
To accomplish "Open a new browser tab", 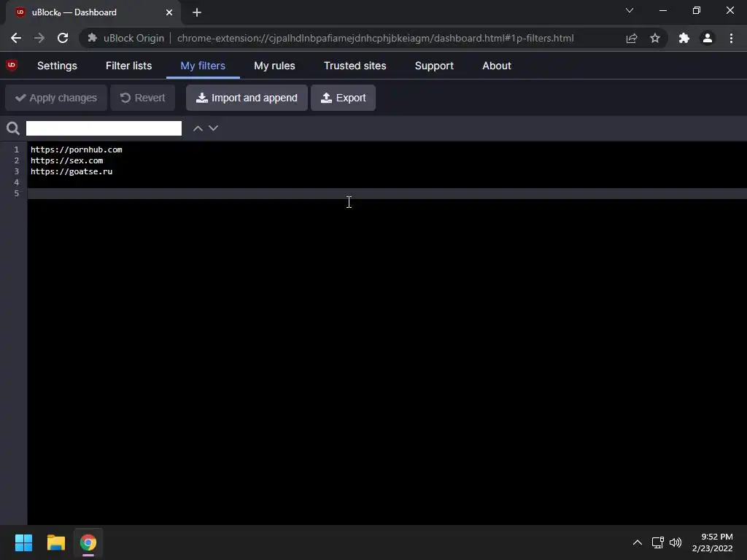I will pyautogui.click(x=197, y=12).
